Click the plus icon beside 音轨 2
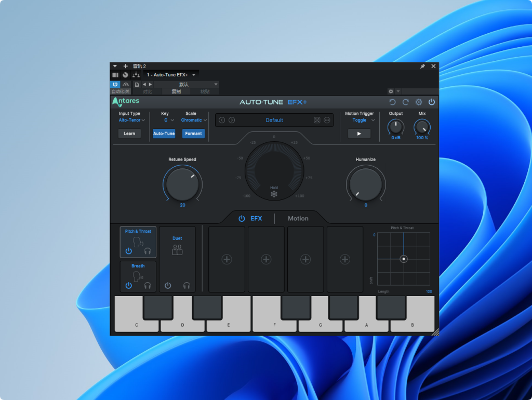 (x=126, y=66)
